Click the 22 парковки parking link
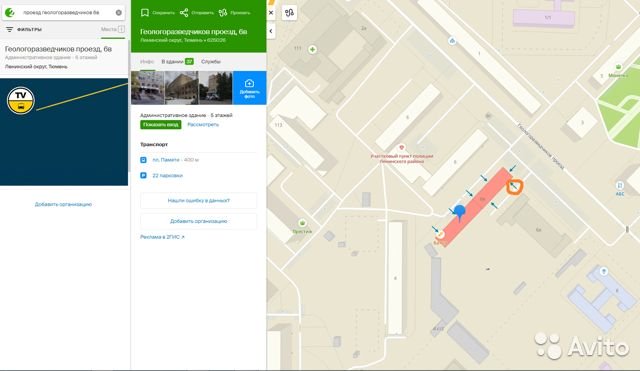Image resolution: width=640 pixels, height=371 pixels. (167, 176)
